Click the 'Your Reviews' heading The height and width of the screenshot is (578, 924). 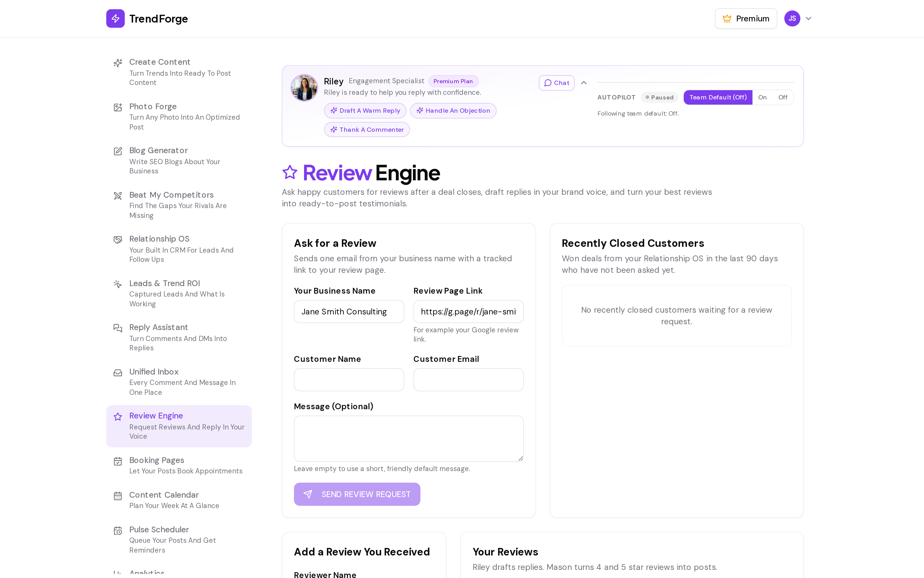click(x=505, y=552)
